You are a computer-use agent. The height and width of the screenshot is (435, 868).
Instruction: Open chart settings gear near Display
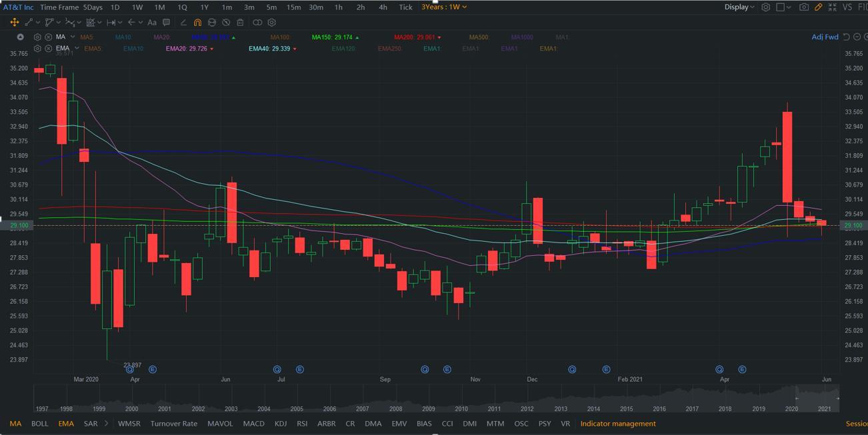tap(766, 7)
